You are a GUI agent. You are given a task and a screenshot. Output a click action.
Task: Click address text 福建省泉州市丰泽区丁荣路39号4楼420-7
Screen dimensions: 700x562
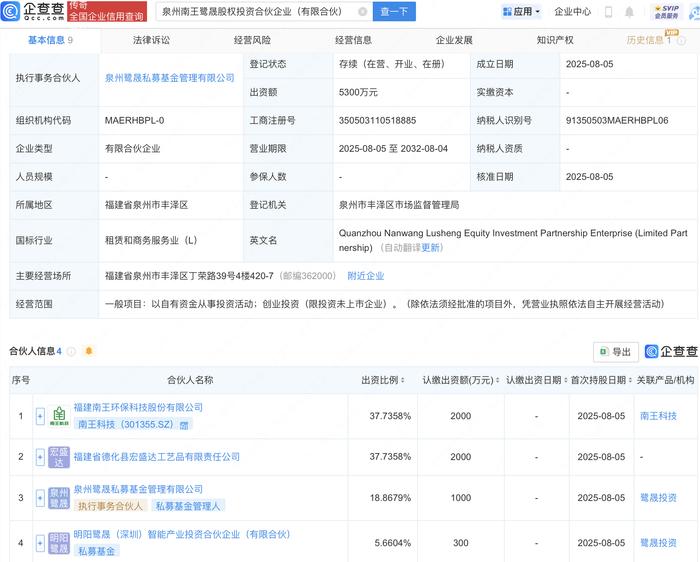point(189,276)
